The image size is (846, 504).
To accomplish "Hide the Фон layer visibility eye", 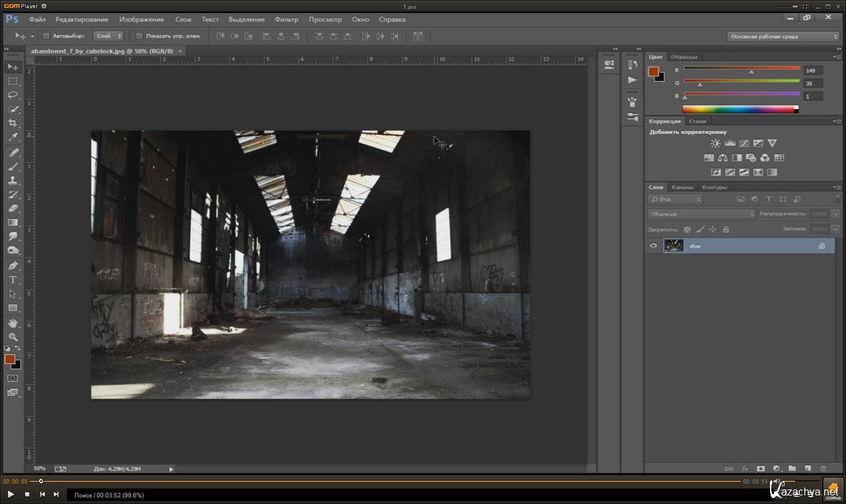I will [654, 246].
